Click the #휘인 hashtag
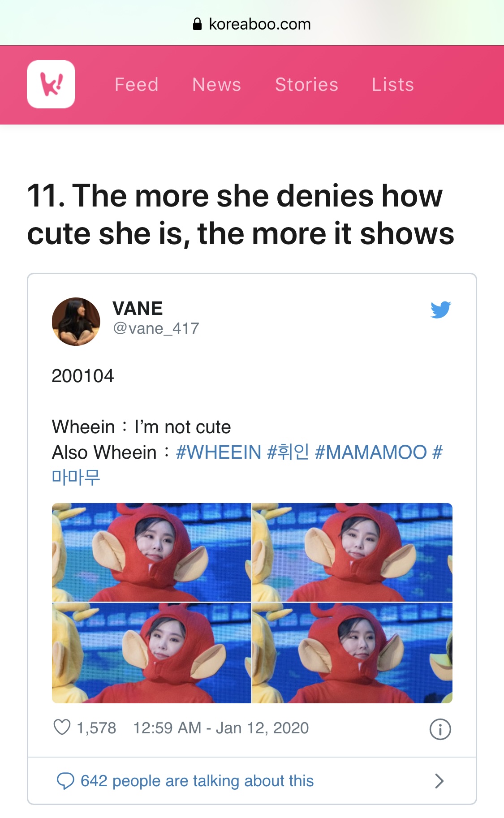Viewport: 504px width, 818px height. point(288,452)
